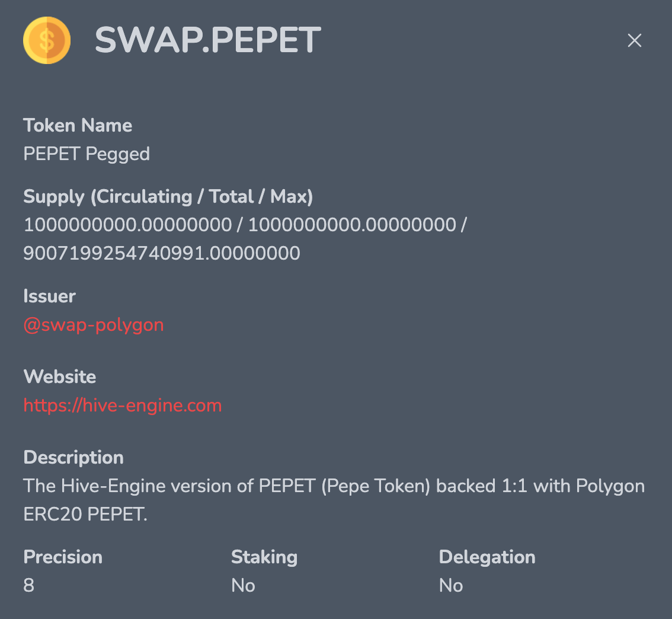This screenshot has width=672, height=619.
Task: Click the SWAP.PEPET dialog title
Action: 207,40
